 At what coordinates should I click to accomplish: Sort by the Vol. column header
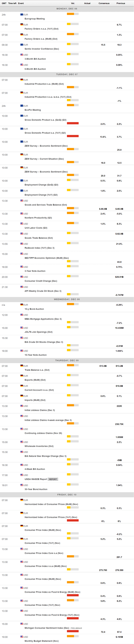(73, 3)
